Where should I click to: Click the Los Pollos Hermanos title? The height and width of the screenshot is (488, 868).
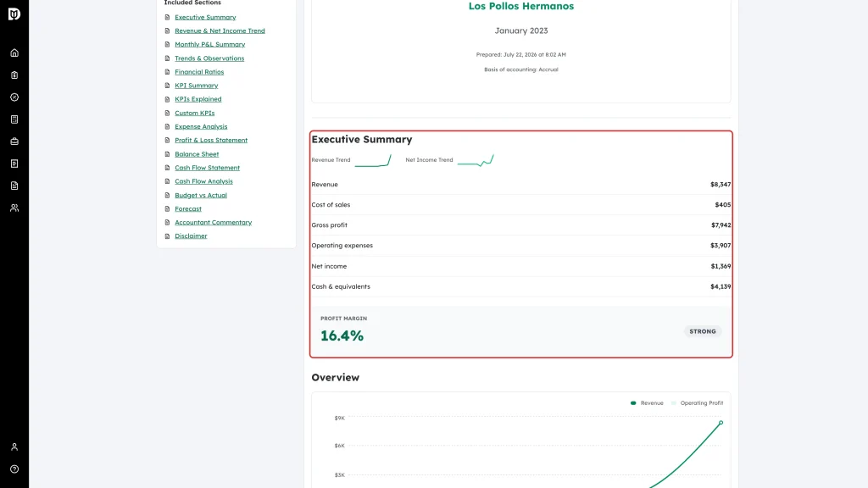[521, 6]
